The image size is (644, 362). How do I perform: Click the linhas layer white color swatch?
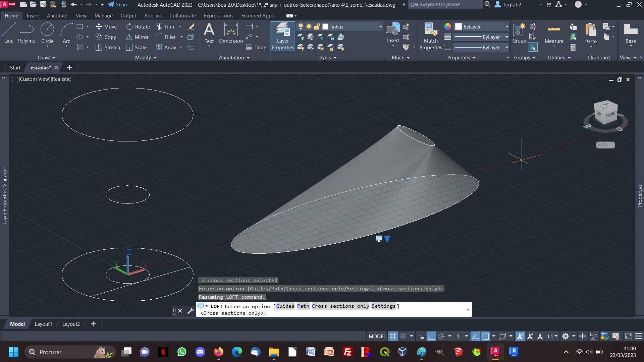(x=325, y=26)
